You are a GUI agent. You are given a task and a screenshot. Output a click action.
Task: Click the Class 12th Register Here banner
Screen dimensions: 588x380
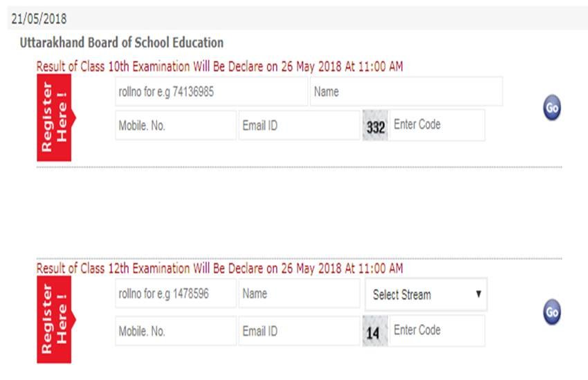[54, 319]
